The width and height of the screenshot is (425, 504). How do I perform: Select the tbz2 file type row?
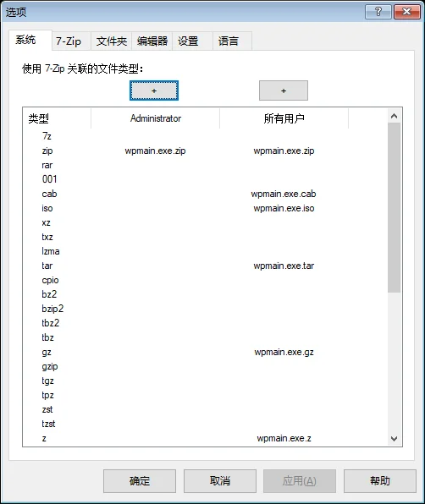205,323
